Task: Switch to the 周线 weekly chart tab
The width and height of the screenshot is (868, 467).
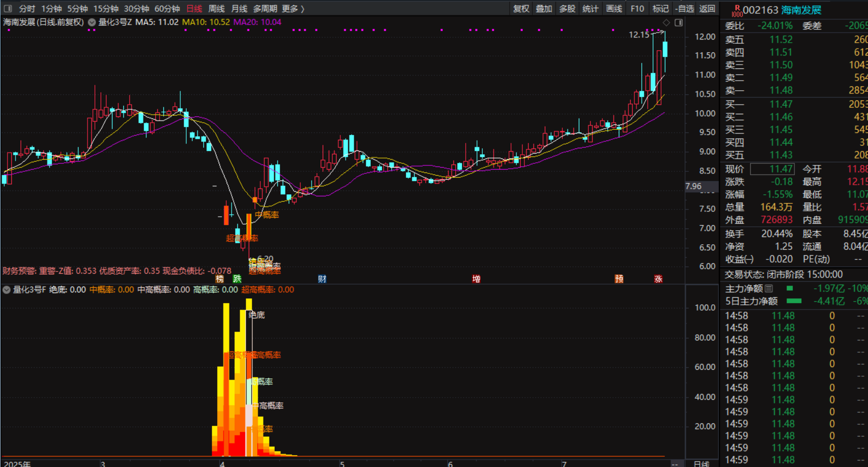Action: coord(217,9)
